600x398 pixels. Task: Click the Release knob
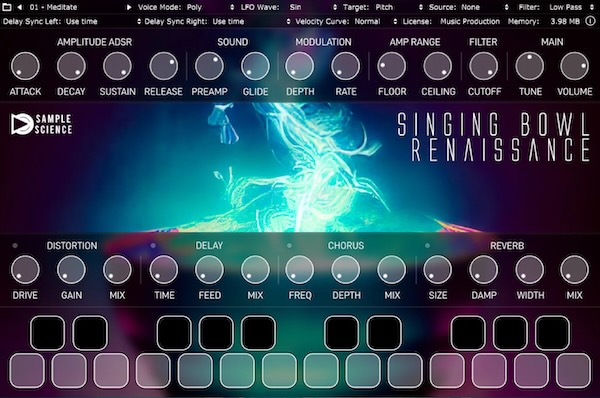[163, 66]
